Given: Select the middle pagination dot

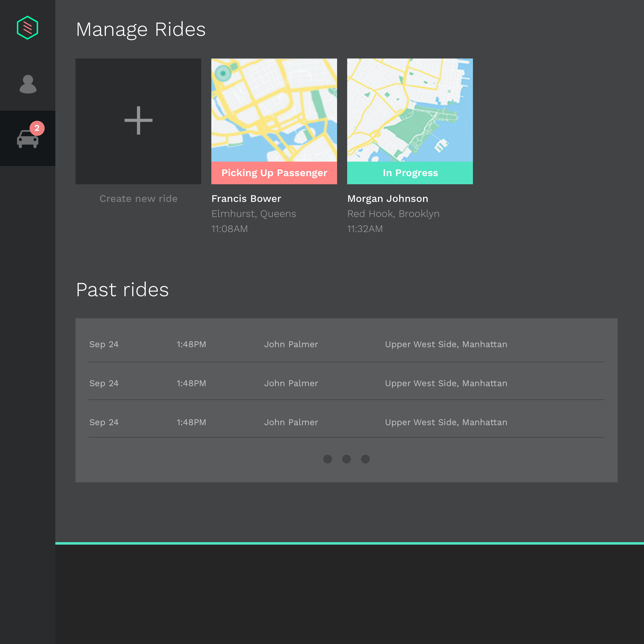Looking at the screenshot, I should [346, 459].
